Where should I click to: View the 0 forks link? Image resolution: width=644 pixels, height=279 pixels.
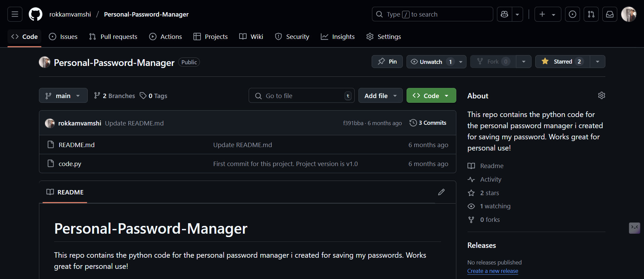(x=484, y=219)
